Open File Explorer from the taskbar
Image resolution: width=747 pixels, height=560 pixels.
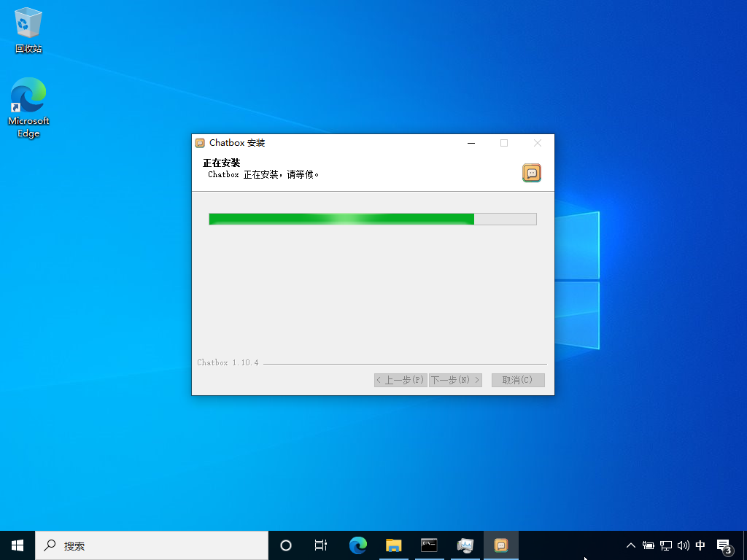[393, 545]
